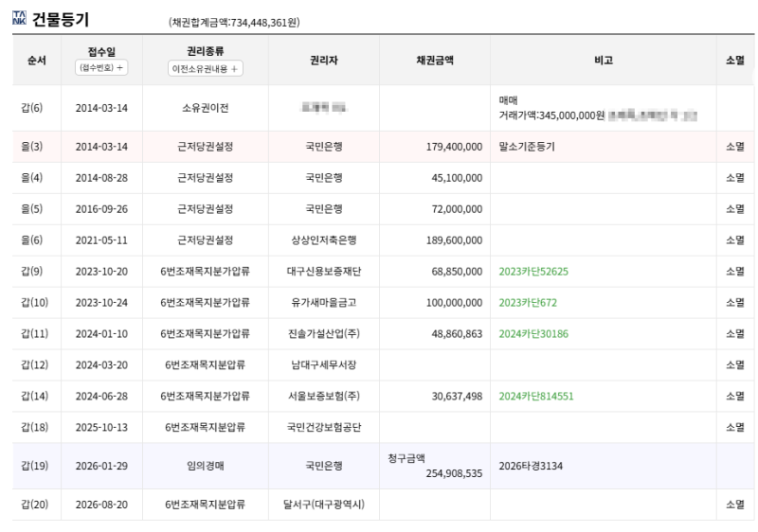The image size is (758, 532).
Task: Click the 진솔가설산업(주) creditor cell
Action: click(x=324, y=333)
